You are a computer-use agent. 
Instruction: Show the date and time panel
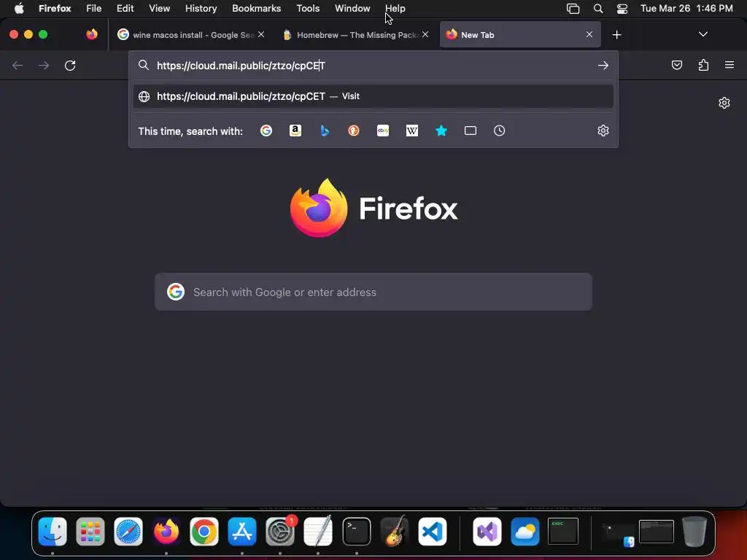[x=686, y=8]
